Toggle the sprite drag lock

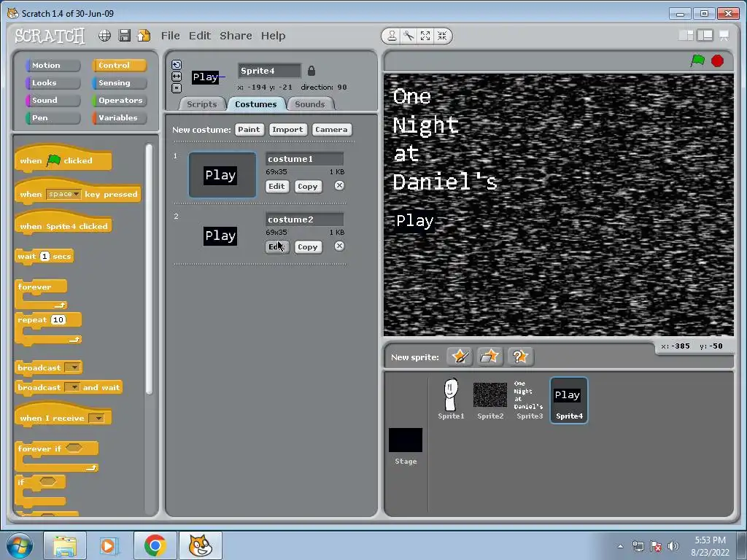click(x=311, y=71)
